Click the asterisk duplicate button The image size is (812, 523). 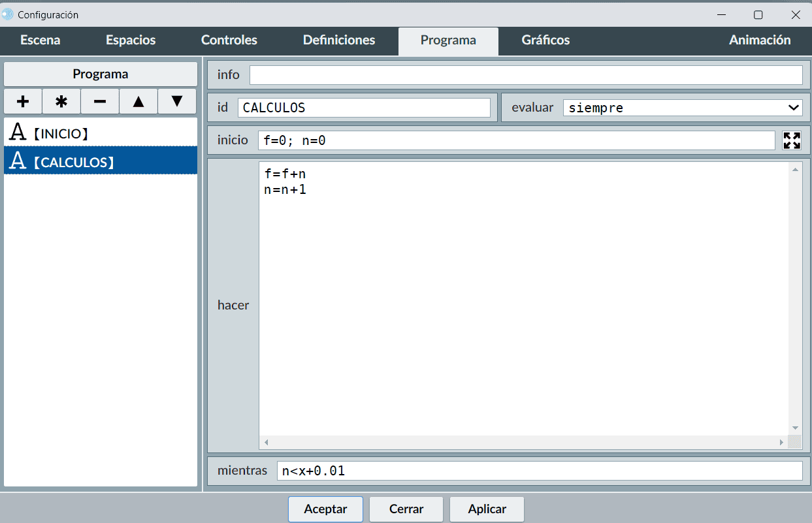pos(61,102)
